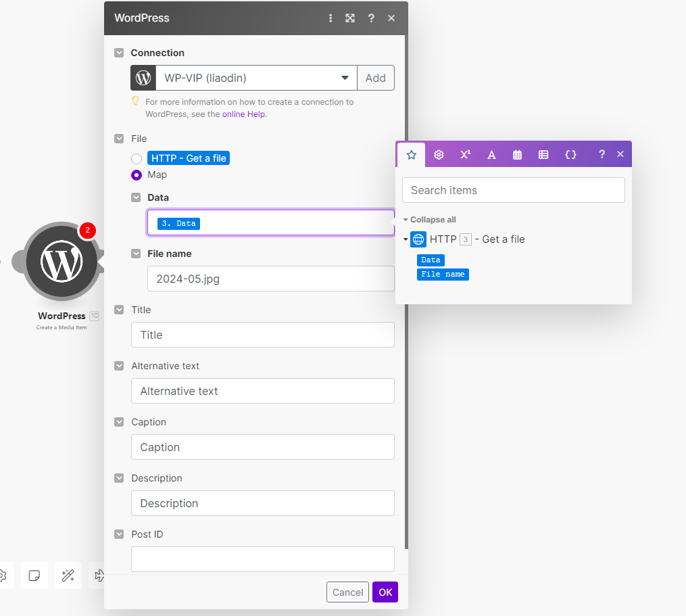686x616 pixels.
Task: Click the WordPress module node icon
Action: pyautogui.click(x=62, y=262)
